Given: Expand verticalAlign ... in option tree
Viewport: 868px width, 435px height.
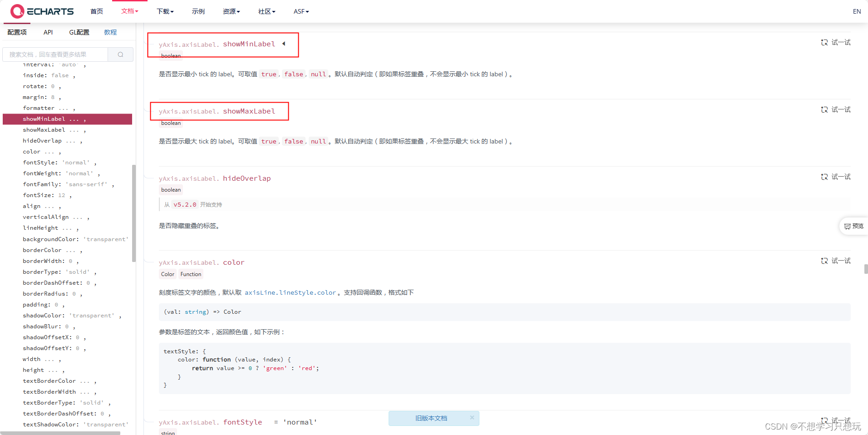Looking at the screenshot, I should pyautogui.click(x=56, y=217).
